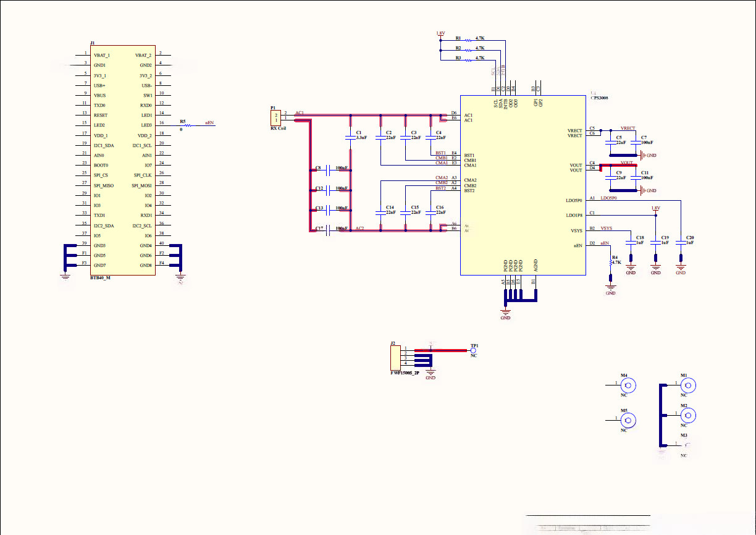The image size is (756, 535).
Task: Click capacitor C1 marked 3.3nF
Action: click(x=351, y=138)
